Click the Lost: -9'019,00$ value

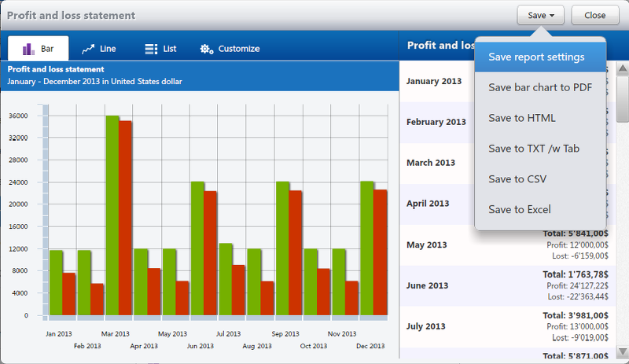580,337
